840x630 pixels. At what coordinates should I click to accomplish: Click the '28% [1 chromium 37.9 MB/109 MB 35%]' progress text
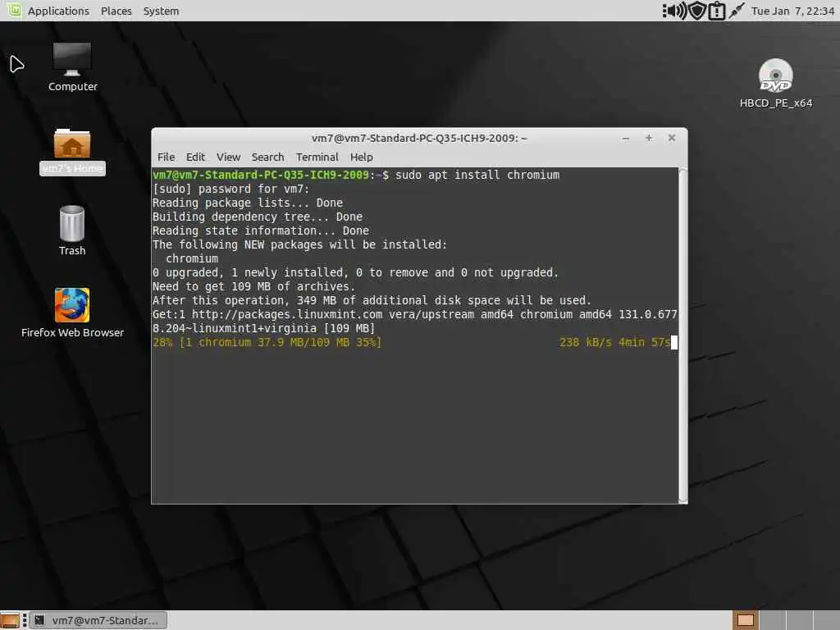tap(267, 342)
